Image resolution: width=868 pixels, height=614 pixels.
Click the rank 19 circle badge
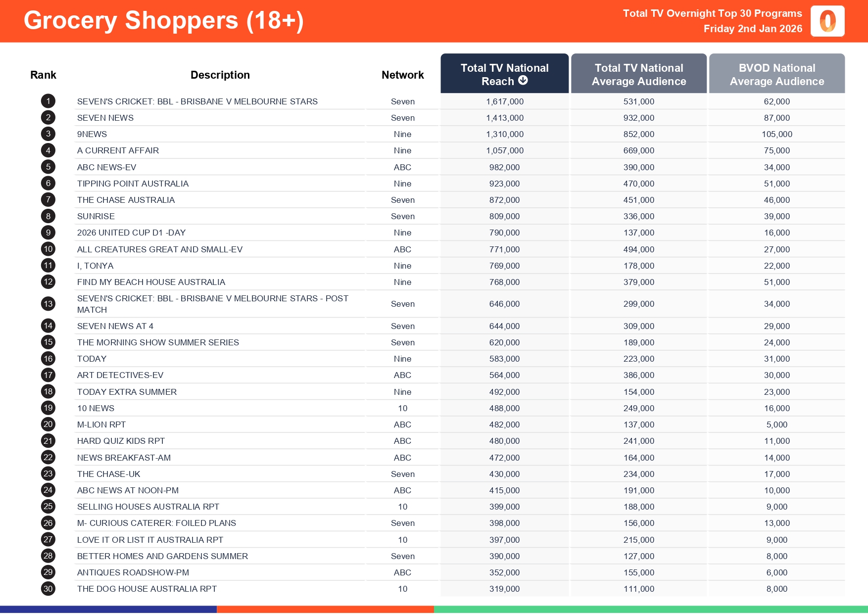click(x=48, y=408)
